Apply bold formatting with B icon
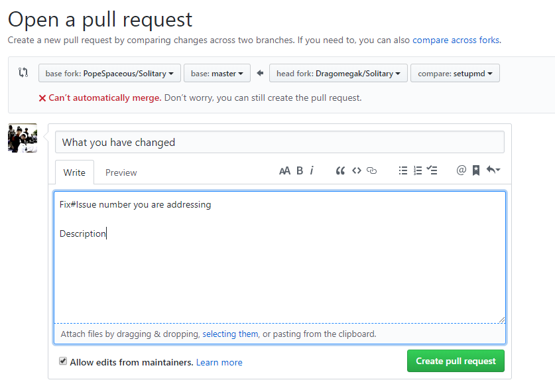 [300, 170]
